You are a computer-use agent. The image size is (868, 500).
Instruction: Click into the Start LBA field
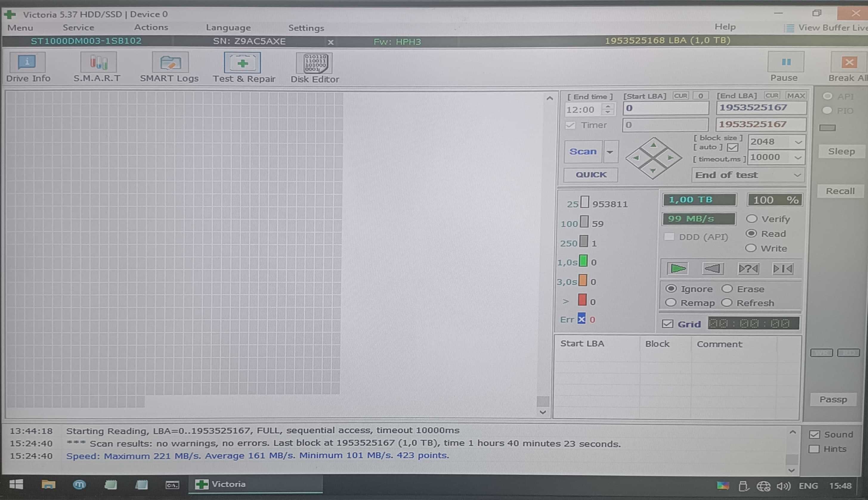click(666, 108)
